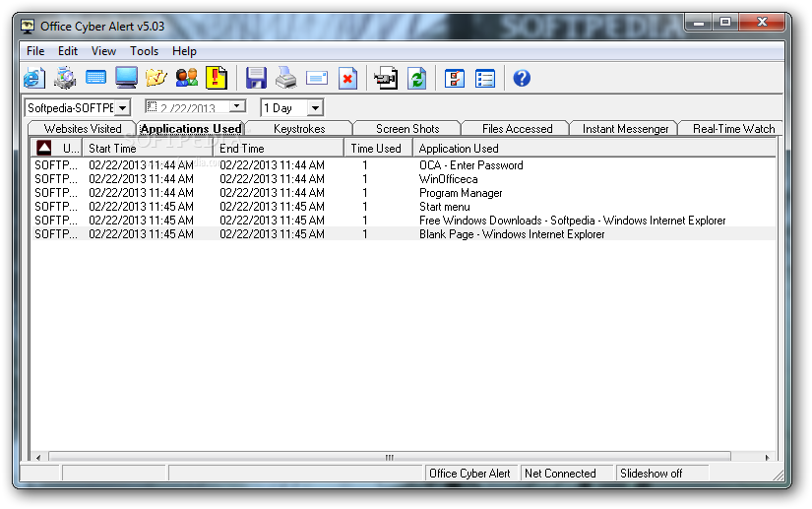Click the 'Net Connected' status bar panel
The width and height of the screenshot is (812, 509).
[x=566, y=474]
